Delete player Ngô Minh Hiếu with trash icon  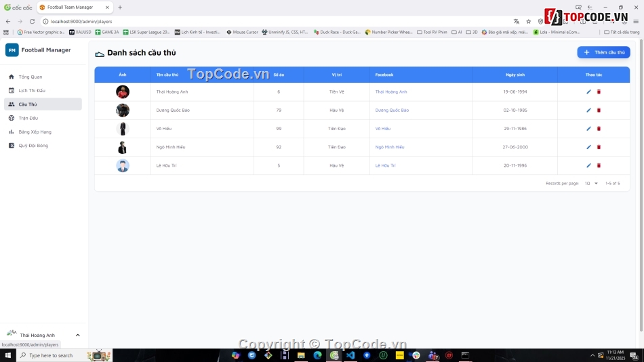click(599, 146)
